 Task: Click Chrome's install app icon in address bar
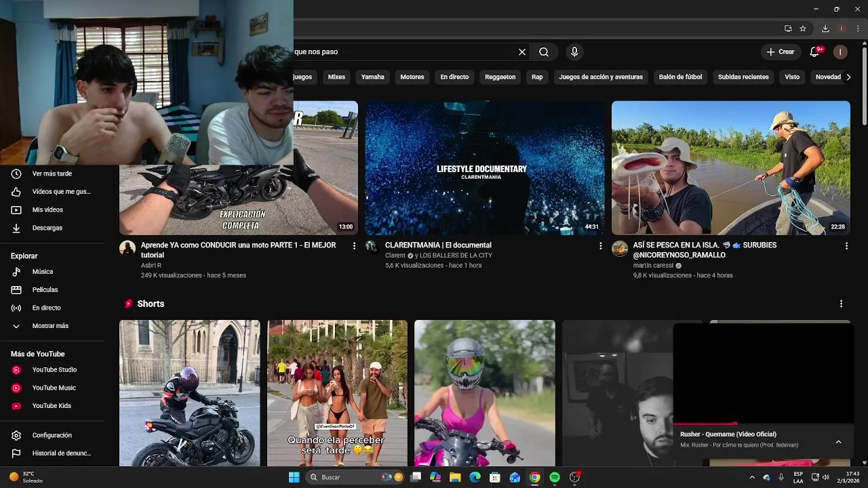click(788, 28)
